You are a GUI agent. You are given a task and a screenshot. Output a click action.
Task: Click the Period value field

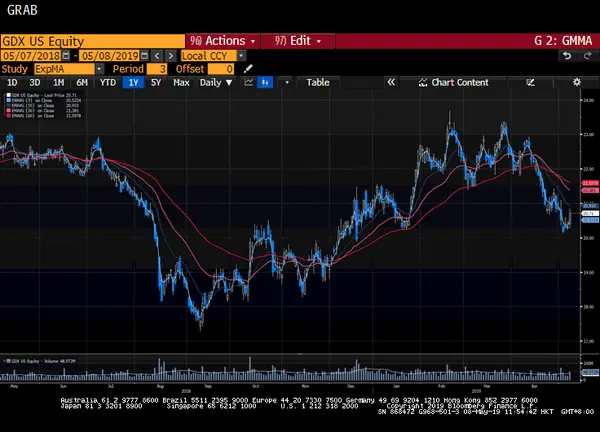157,69
